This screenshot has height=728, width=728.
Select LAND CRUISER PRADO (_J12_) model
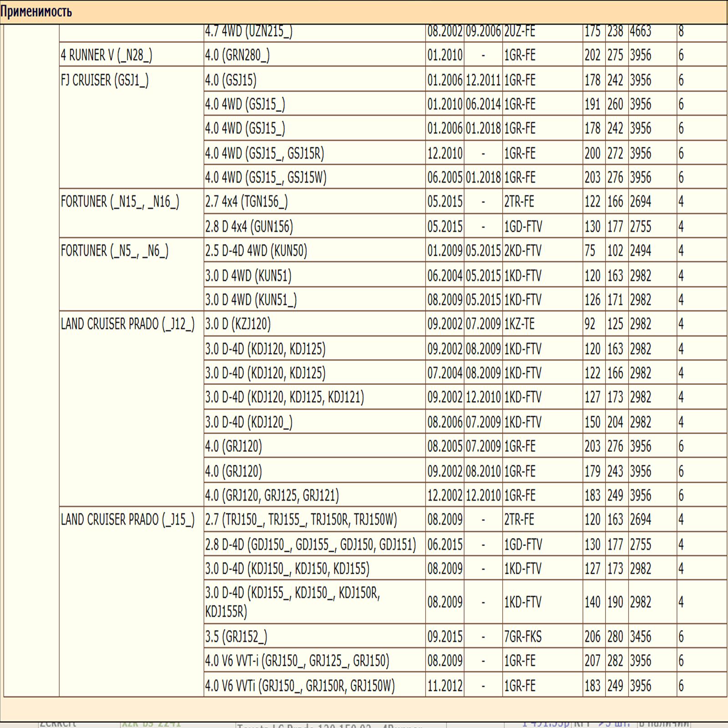[x=127, y=324]
